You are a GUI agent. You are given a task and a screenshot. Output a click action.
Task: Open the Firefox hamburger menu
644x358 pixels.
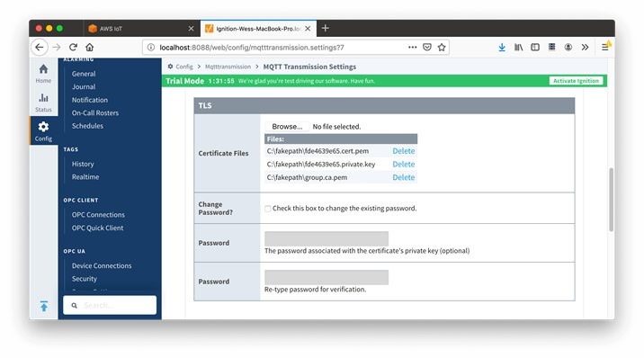tap(605, 47)
